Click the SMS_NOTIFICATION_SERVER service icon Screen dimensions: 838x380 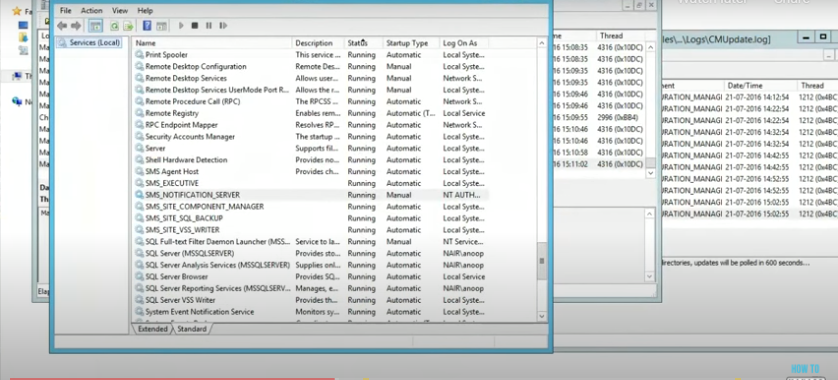139,195
